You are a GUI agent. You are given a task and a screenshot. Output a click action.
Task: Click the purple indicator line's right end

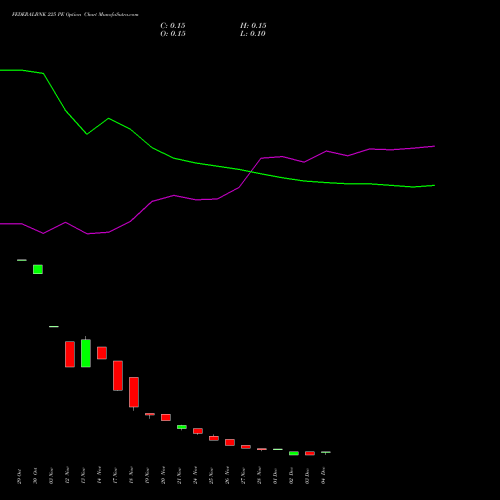click(434, 146)
